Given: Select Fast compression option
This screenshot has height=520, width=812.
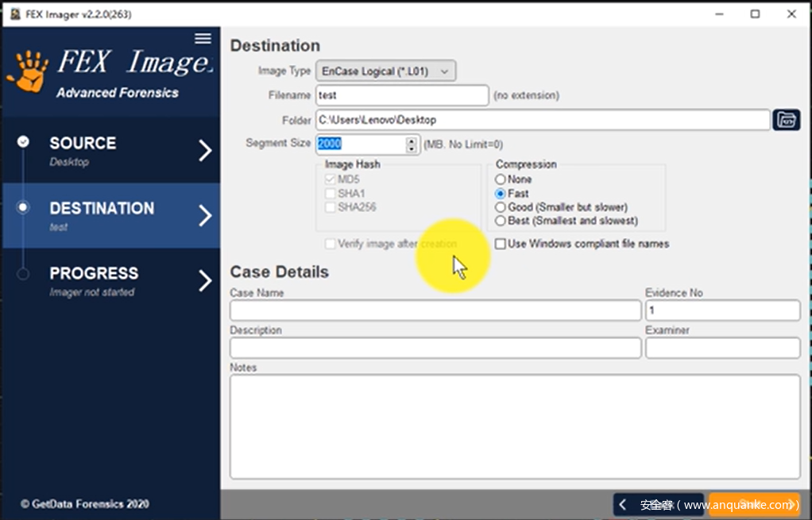Looking at the screenshot, I should tap(501, 194).
